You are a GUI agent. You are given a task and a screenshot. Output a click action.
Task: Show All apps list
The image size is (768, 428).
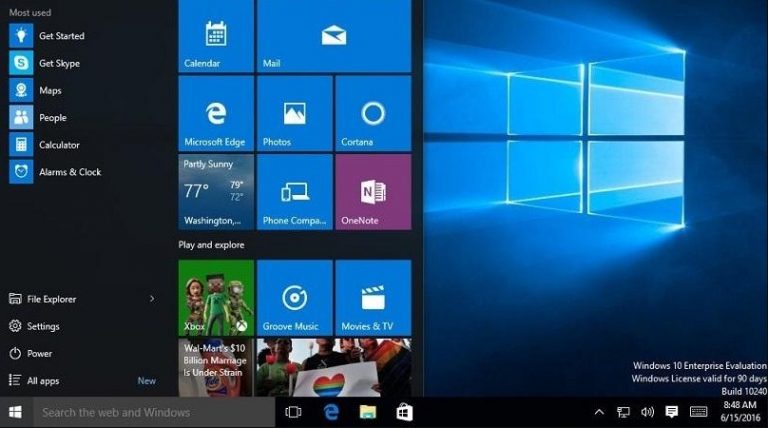[x=34, y=380]
